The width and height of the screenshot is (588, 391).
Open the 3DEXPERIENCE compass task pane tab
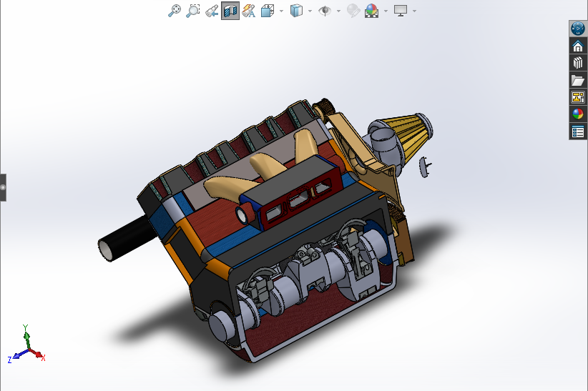point(578,29)
